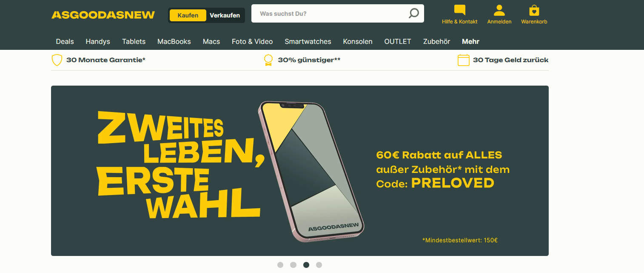
Task: Open the Warenkorb shopping bag icon
Action: pos(534,10)
